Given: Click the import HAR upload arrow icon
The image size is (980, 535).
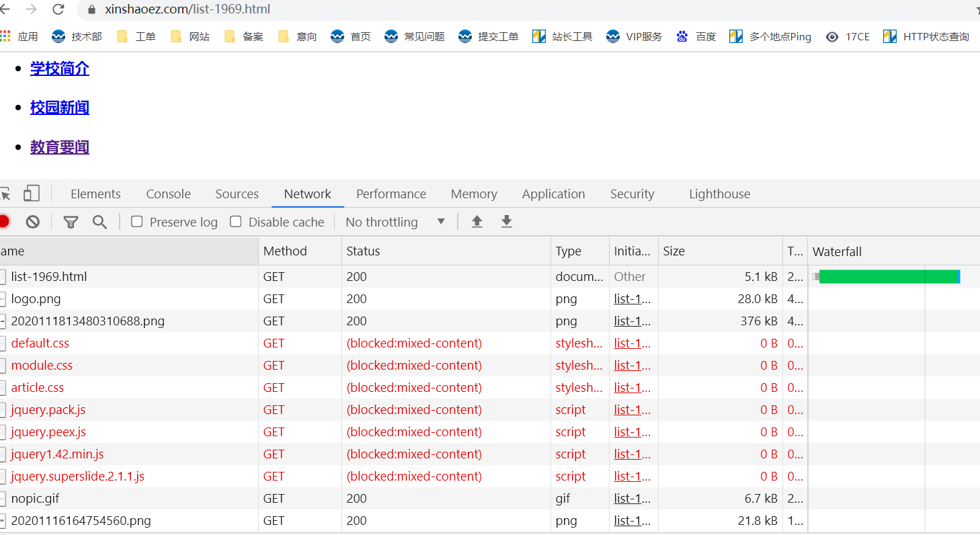Looking at the screenshot, I should (477, 222).
